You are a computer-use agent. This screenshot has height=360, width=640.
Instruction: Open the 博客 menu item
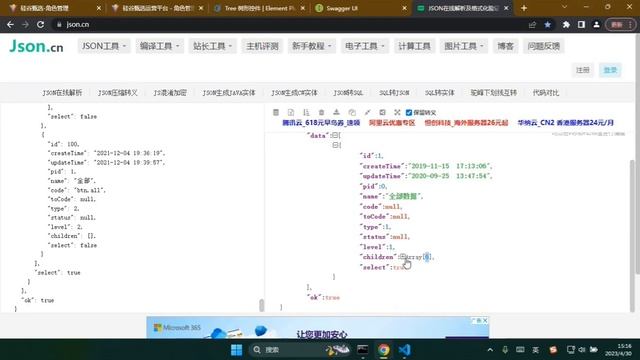click(x=505, y=46)
